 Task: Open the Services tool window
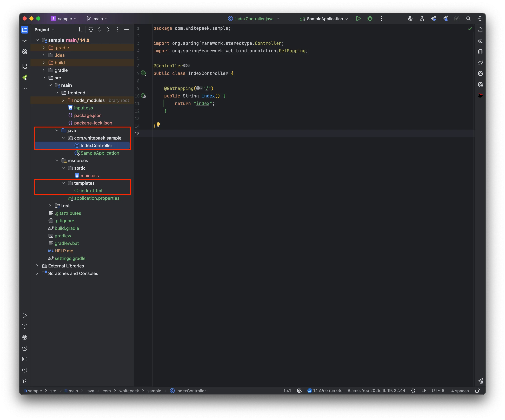[x=24, y=348]
